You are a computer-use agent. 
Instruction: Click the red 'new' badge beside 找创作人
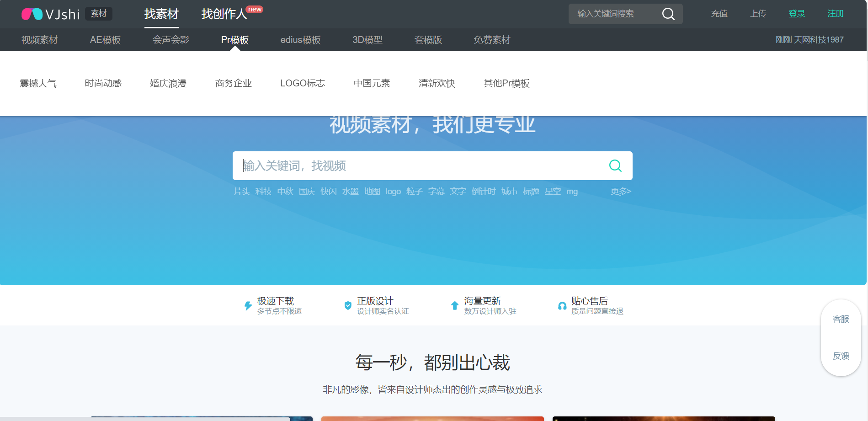[255, 9]
